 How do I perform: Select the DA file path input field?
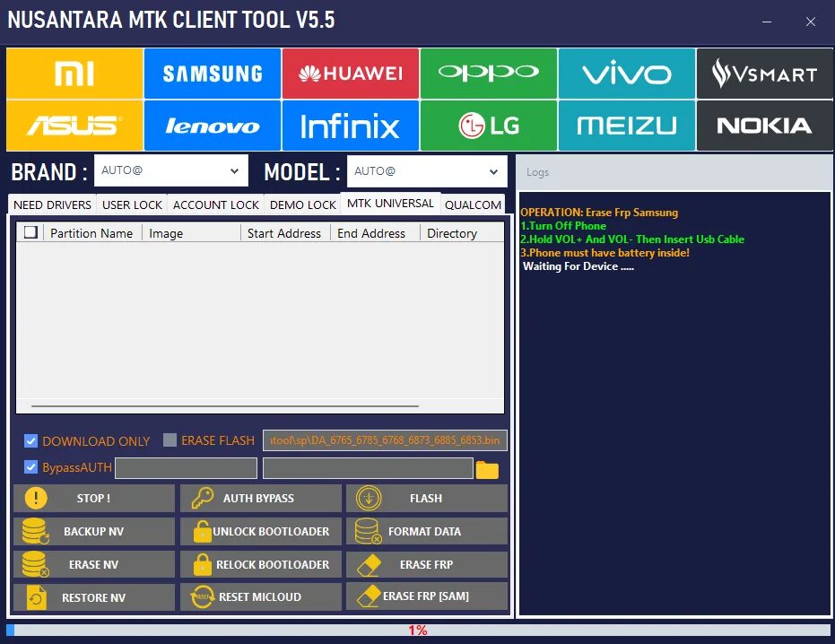pos(386,440)
